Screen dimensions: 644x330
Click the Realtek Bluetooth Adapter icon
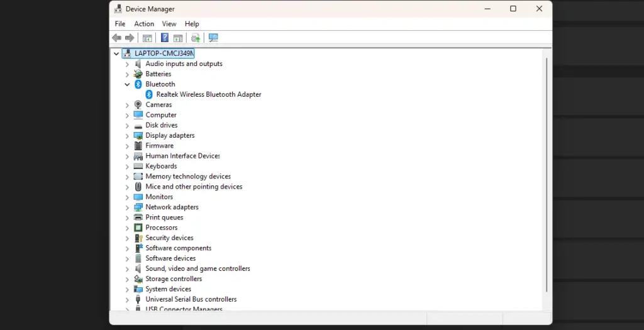(x=149, y=94)
